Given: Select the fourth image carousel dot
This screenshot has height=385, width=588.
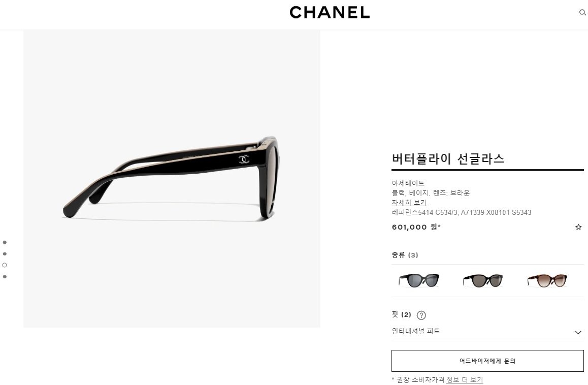Looking at the screenshot, I should tap(5, 276).
